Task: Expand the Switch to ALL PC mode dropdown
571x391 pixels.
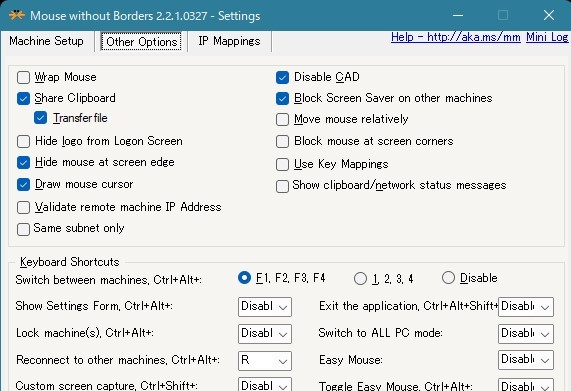Action: [526, 334]
